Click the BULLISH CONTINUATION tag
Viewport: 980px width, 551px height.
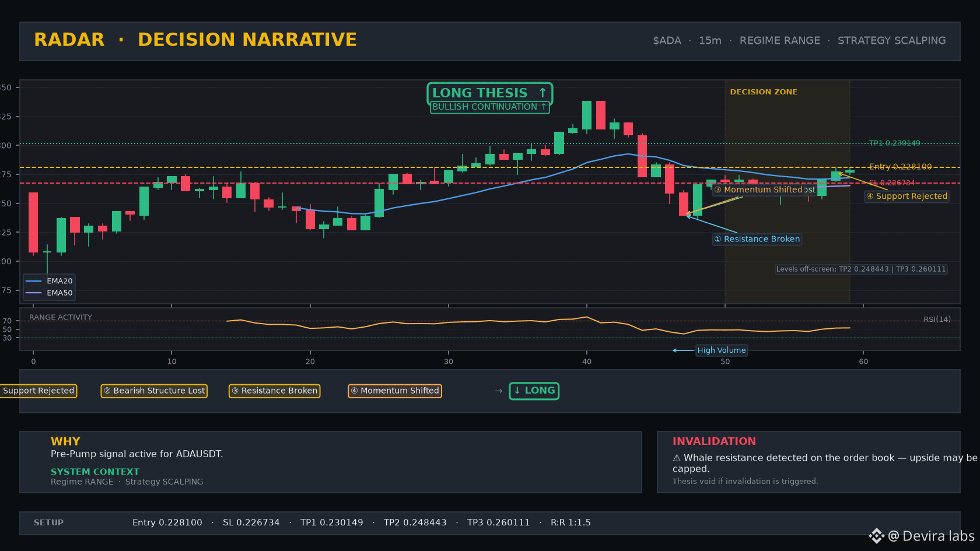489,107
